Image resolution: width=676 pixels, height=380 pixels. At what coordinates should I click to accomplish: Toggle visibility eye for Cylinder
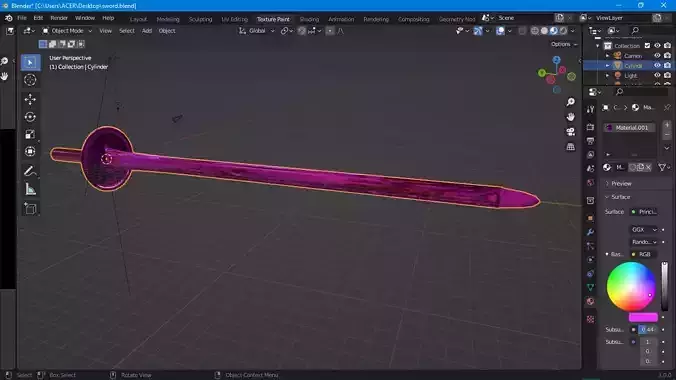click(x=657, y=66)
